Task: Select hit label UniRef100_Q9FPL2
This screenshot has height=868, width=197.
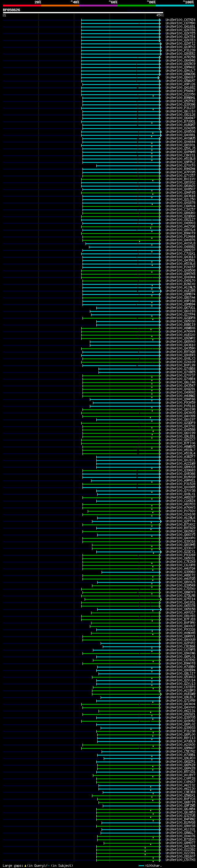Action: [x=180, y=162]
